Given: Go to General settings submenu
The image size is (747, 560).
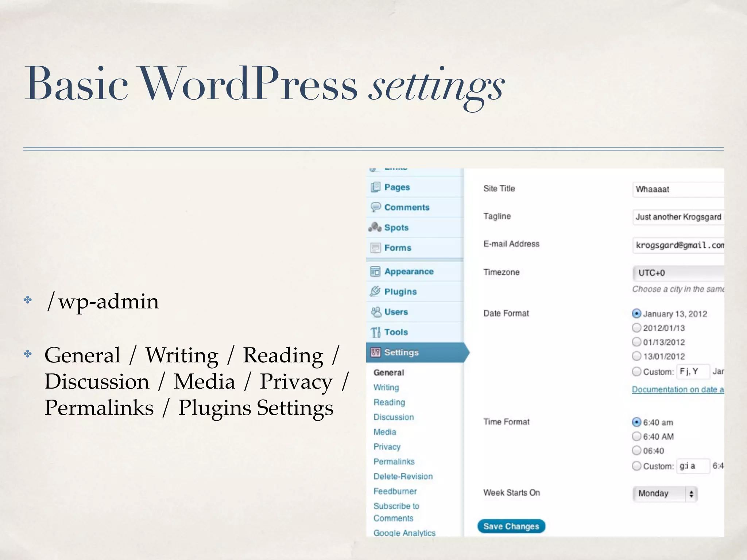Looking at the screenshot, I should (389, 373).
